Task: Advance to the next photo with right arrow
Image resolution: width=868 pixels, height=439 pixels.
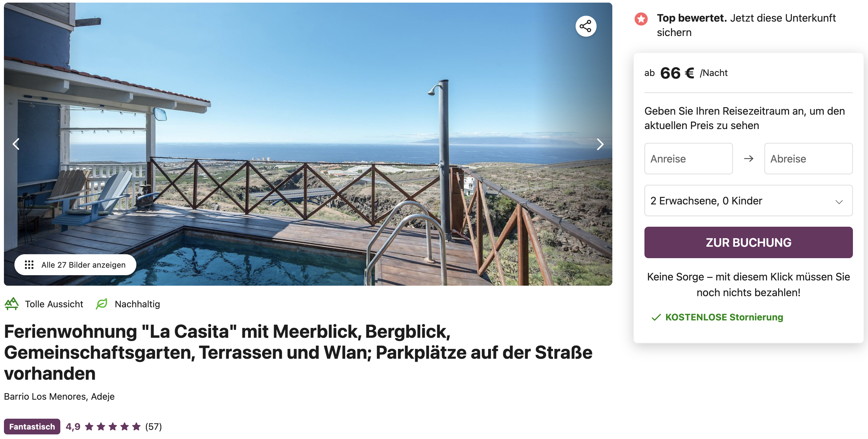Action: pyautogui.click(x=600, y=144)
